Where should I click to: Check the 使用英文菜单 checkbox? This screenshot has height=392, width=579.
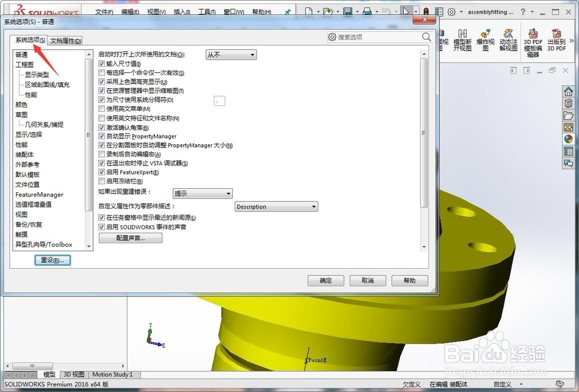point(102,108)
